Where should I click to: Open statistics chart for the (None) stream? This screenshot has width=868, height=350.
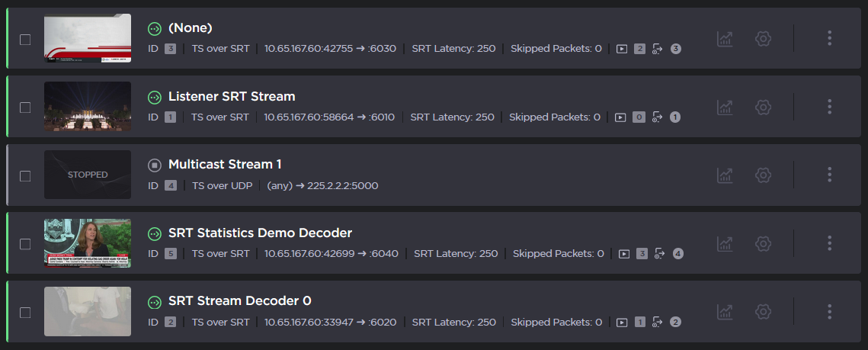point(725,38)
